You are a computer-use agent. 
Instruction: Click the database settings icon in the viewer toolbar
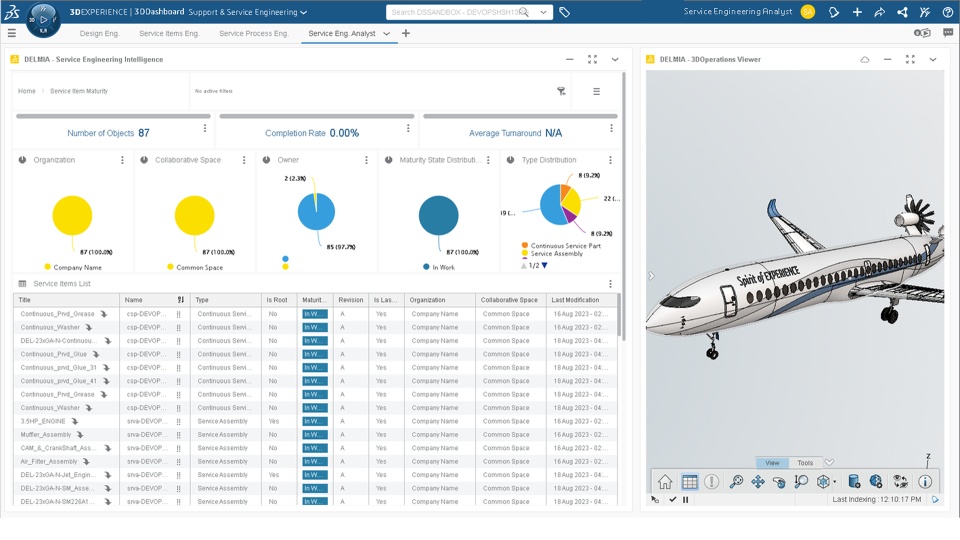[854, 482]
